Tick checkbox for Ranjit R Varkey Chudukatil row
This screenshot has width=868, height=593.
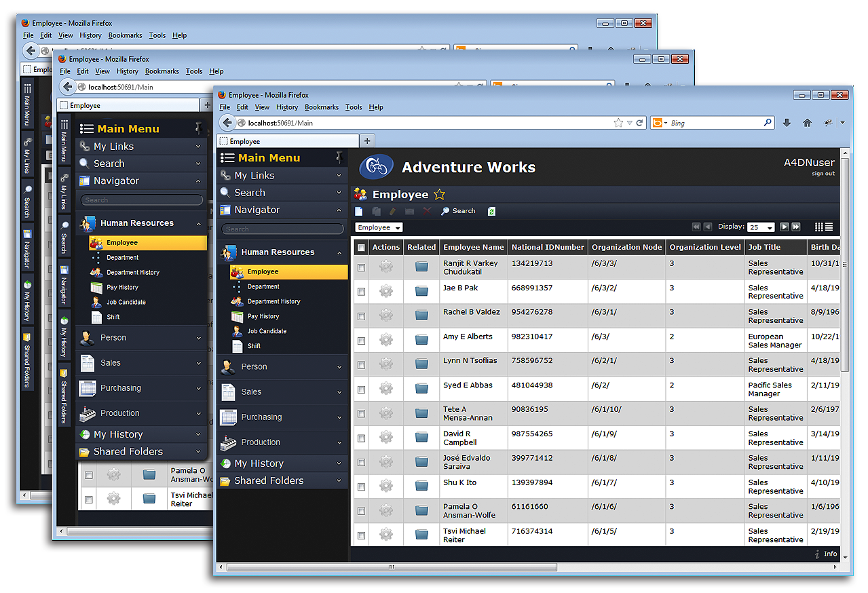coord(361,267)
